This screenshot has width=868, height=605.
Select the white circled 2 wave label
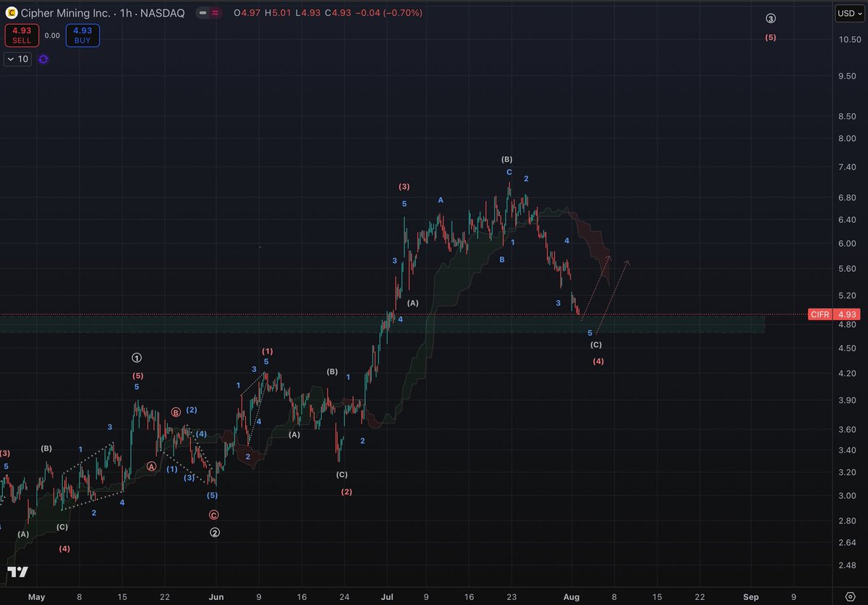coord(215,533)
